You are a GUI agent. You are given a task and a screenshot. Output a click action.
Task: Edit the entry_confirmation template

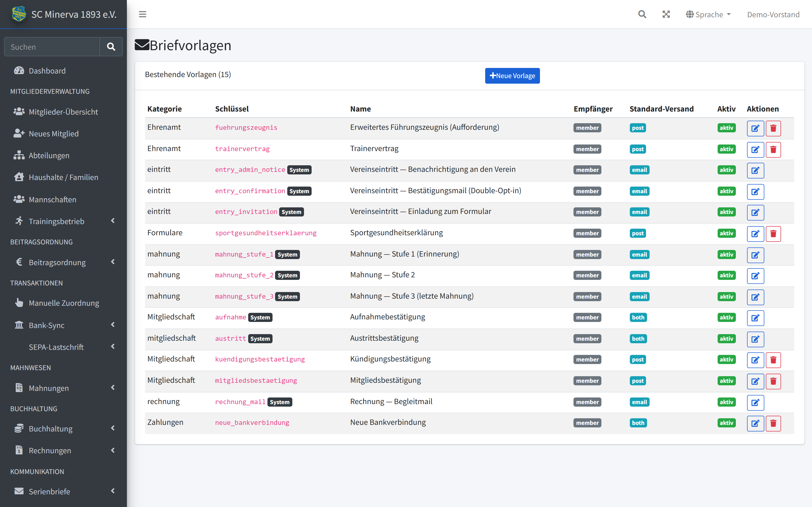(755, 191)
